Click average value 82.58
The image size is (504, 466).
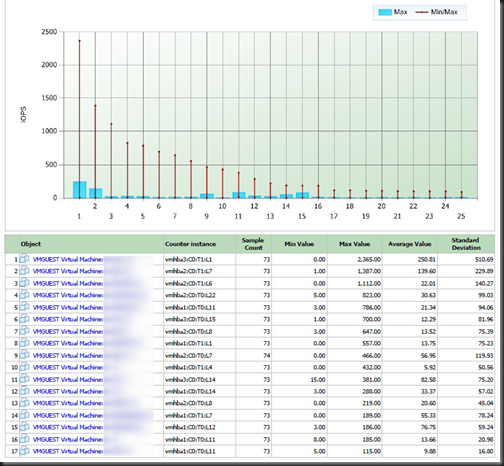pos(428,380)
